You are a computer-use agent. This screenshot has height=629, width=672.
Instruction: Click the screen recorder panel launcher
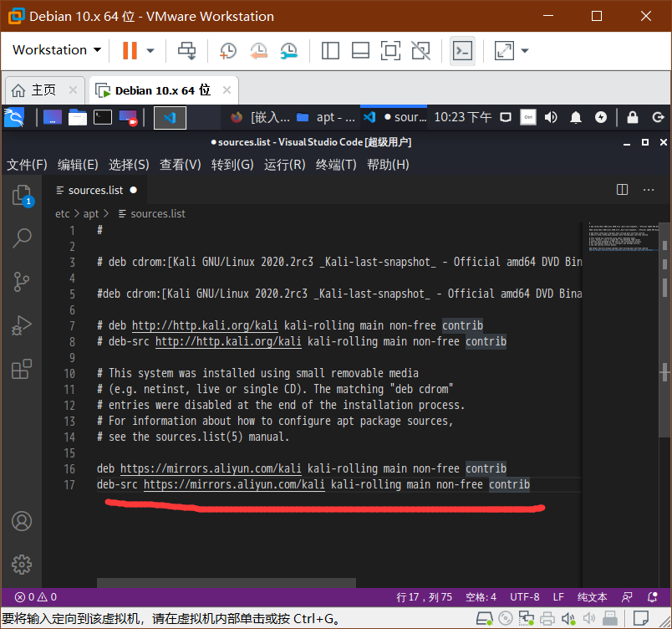(x=128, y=117)
